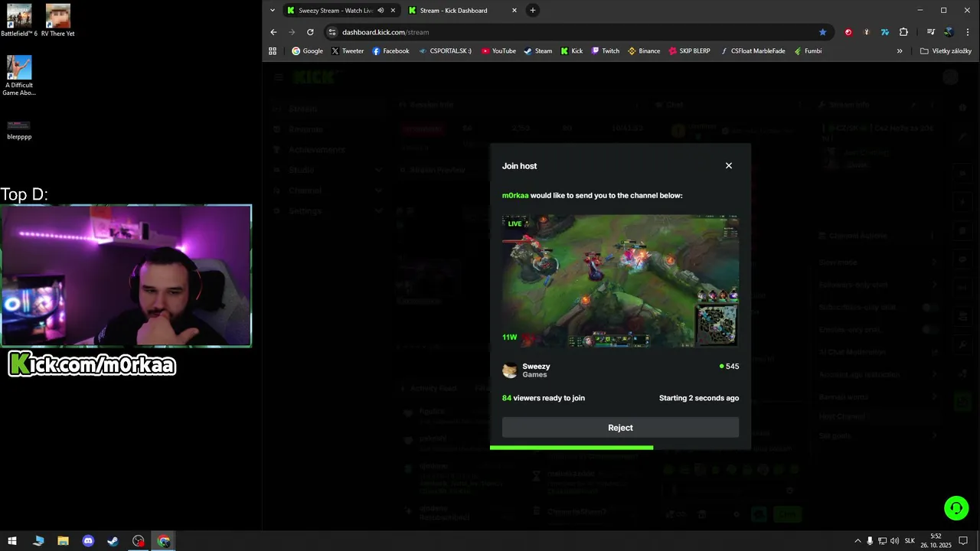
Task: Open Steam bookmark
Action: (x=537, y=51)
